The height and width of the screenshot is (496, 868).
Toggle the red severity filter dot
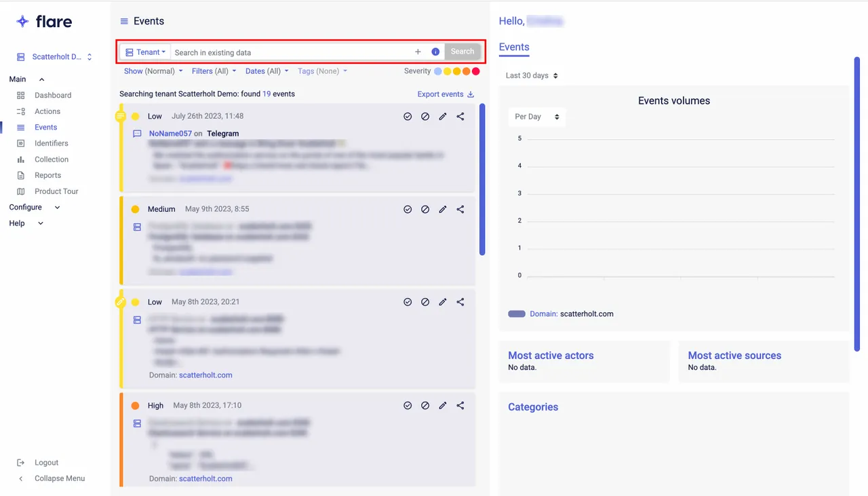pos(475,71)
